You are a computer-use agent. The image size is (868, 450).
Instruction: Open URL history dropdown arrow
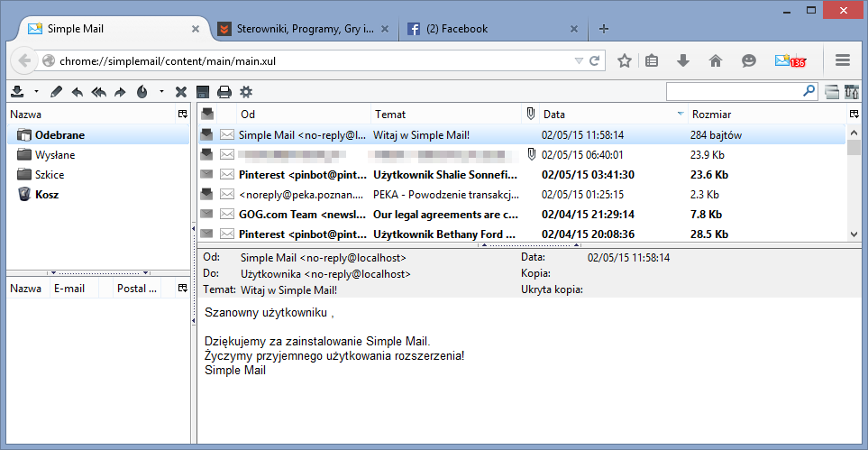tap(579, 61)
